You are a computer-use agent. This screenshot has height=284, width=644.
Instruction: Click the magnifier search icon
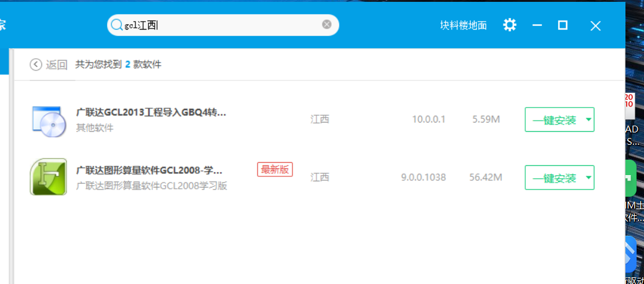coord(117,25)
